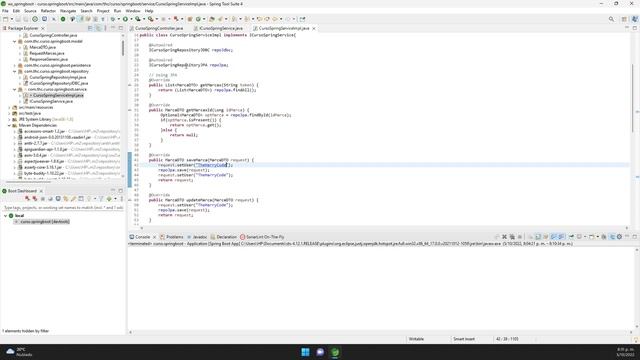Screen dimensions: 640x360
Task: Open the Debug button dropdown arrow
Action: (118, 19)
